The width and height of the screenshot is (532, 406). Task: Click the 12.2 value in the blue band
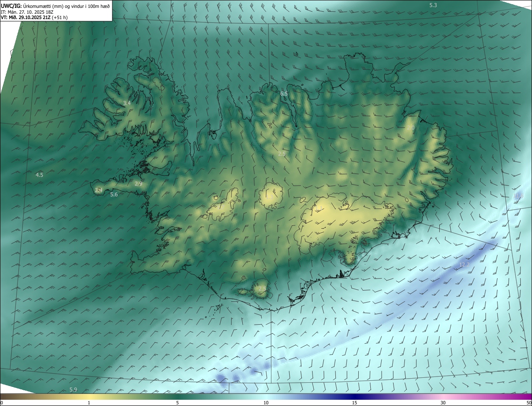[464, 265]
